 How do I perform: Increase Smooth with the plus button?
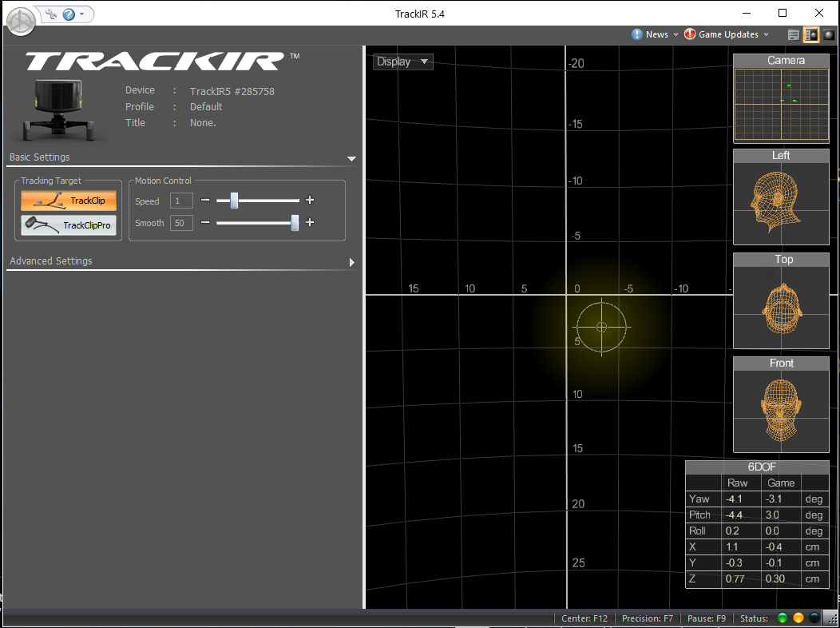pyautogui.click(x=310, y=222)
